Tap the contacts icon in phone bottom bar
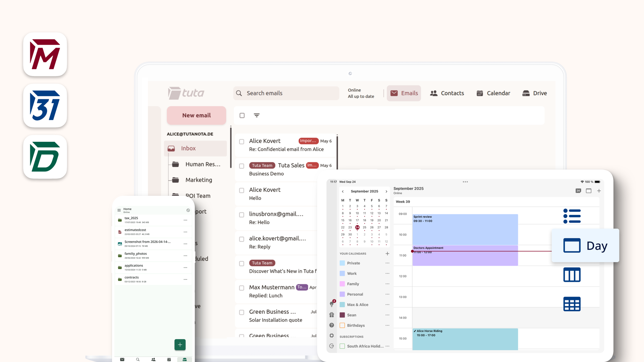 153,359
